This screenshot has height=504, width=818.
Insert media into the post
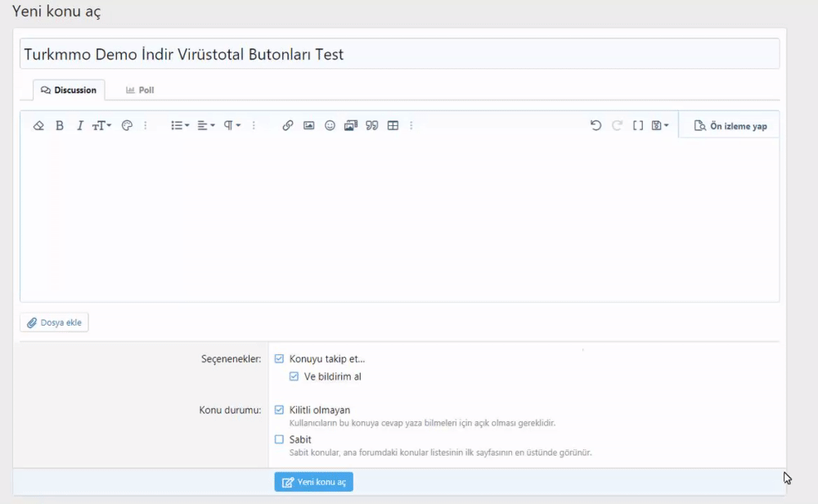click(351, 126)
